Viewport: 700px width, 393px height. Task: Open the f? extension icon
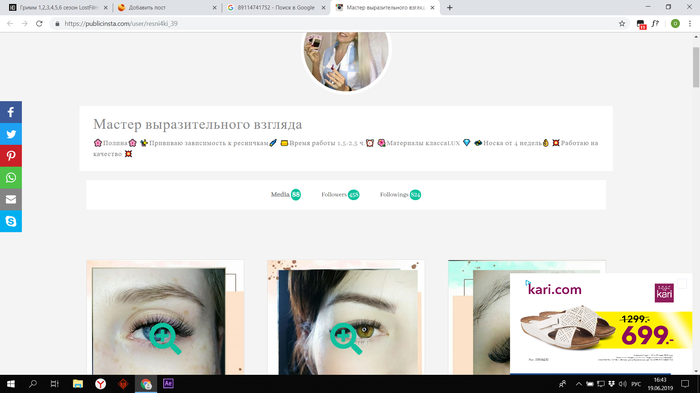[x=655, y=24]
